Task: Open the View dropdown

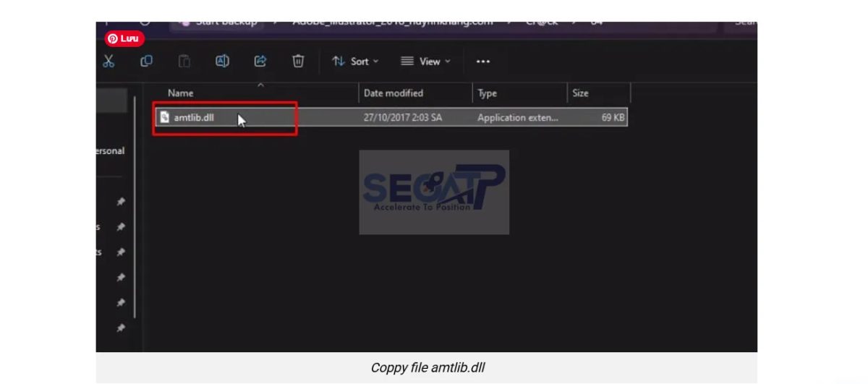Action: pyautogui.click(x=426, y=61)
